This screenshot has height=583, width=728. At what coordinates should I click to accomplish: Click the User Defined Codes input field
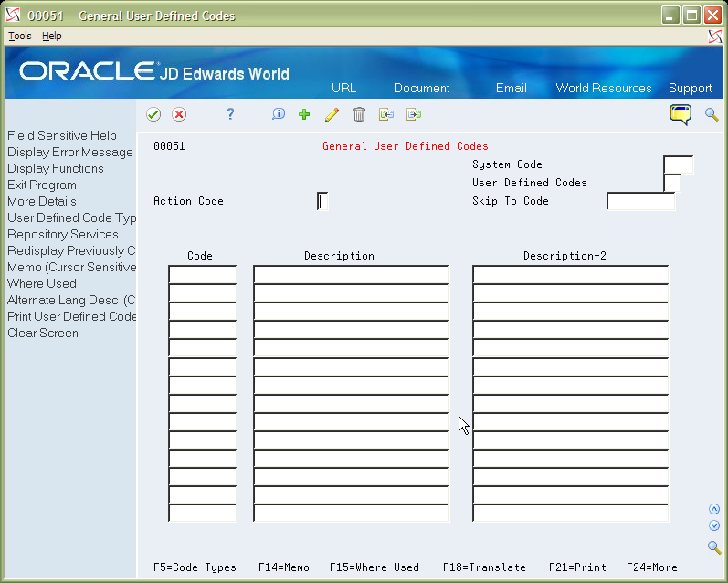click(x=672, y=183)
